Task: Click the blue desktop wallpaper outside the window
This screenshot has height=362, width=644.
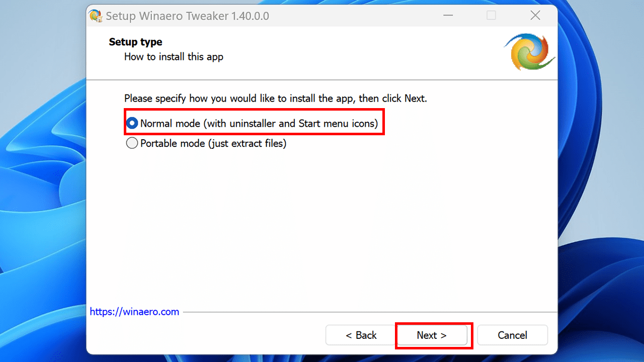Action: click(40, 201)
